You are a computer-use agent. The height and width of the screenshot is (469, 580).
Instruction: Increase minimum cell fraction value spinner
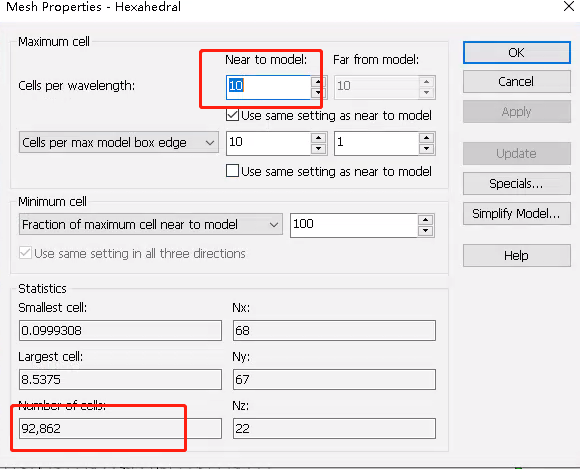click(426, 220)
